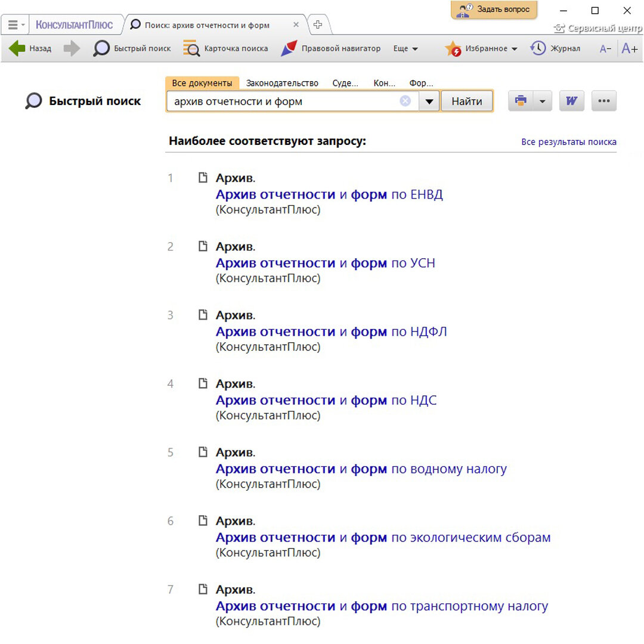
Task: Select the Поиск: архив отчетности tab
Action: click(x=208, y=25)
